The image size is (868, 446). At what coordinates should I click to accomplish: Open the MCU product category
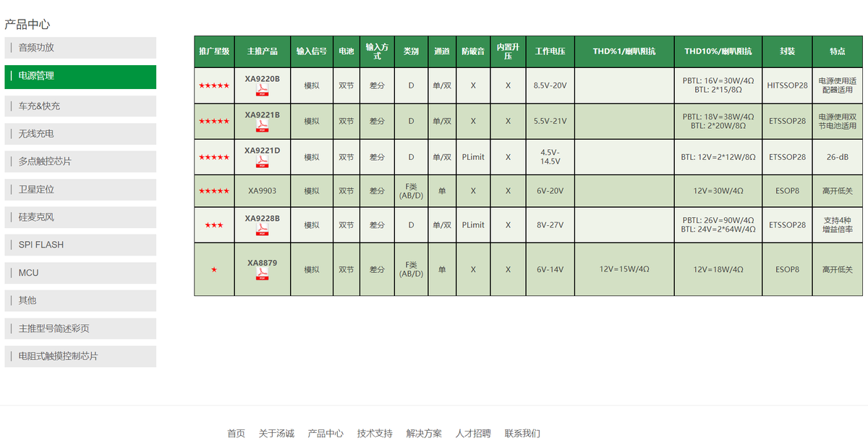pyautogui.click(x=80, y=272)
